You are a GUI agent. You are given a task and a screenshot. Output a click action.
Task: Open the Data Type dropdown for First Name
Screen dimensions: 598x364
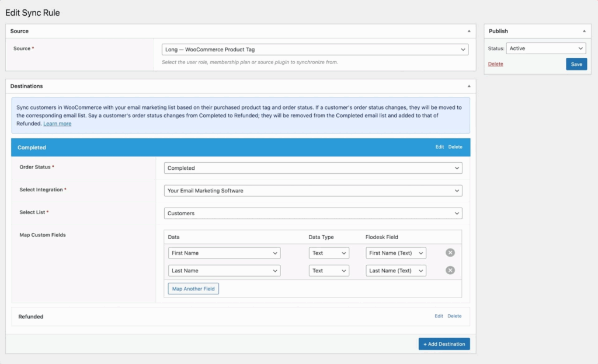tap(329, 253)
